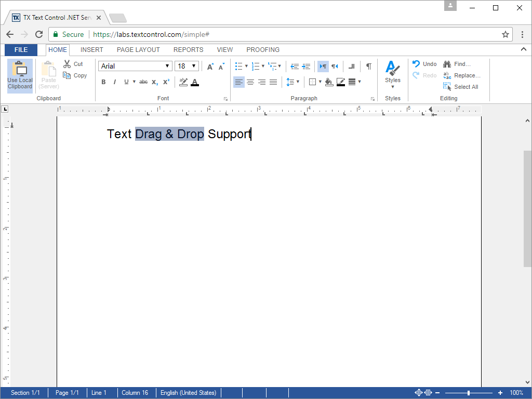Apply subscript formatting
This screenshot has height=399, width=532.
155,82
